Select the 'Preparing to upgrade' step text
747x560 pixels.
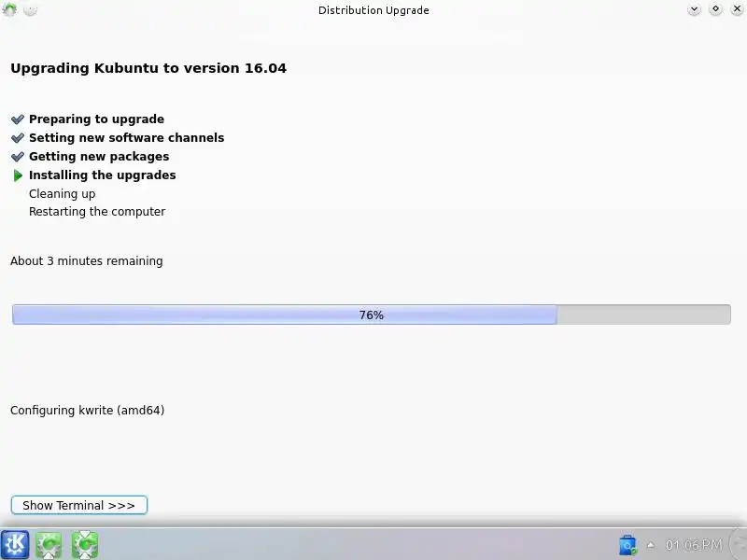pyautogui.click(x=97, y=119)
